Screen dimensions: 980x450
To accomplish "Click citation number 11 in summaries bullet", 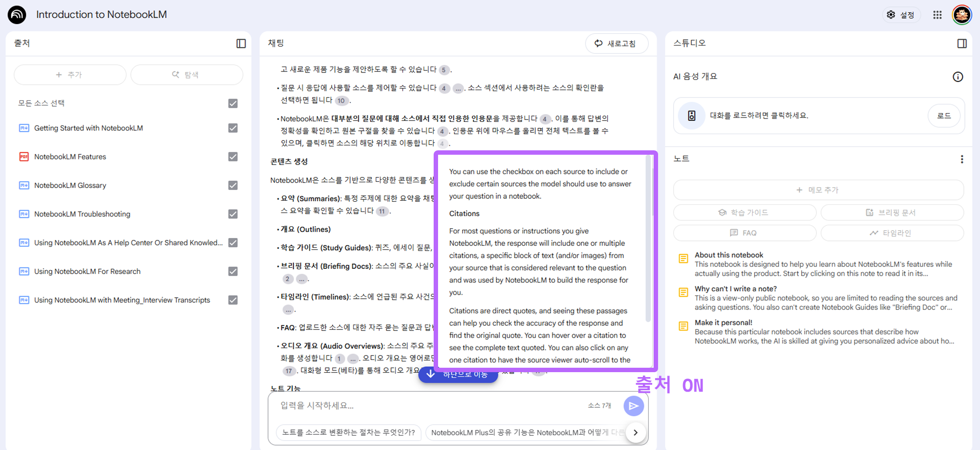I will (x=382, y=212).
